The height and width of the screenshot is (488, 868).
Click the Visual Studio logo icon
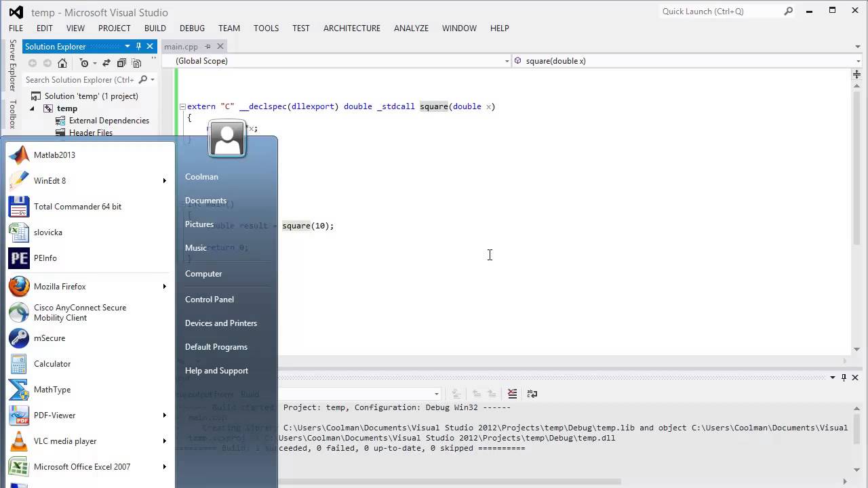click(16, 12)
